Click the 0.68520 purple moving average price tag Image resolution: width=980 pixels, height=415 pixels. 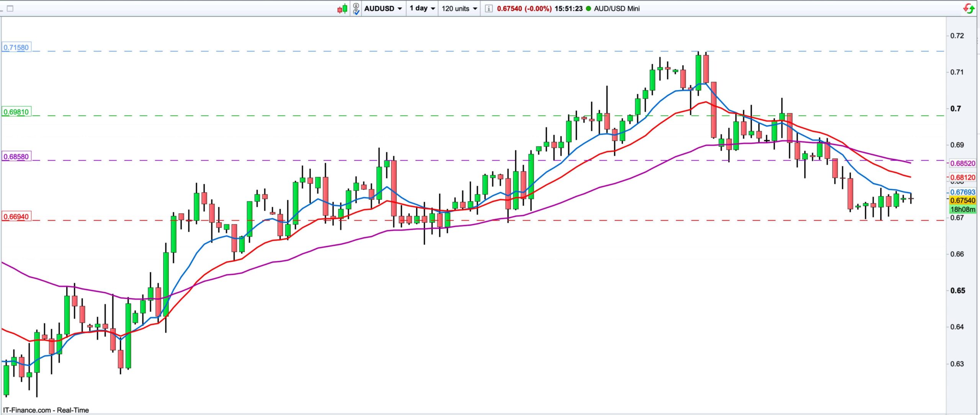[963, 163]
